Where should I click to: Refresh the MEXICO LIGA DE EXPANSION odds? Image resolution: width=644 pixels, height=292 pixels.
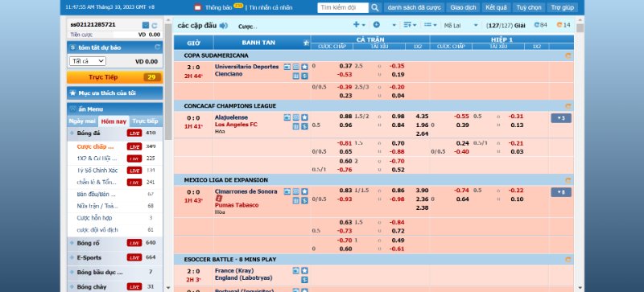568,180
